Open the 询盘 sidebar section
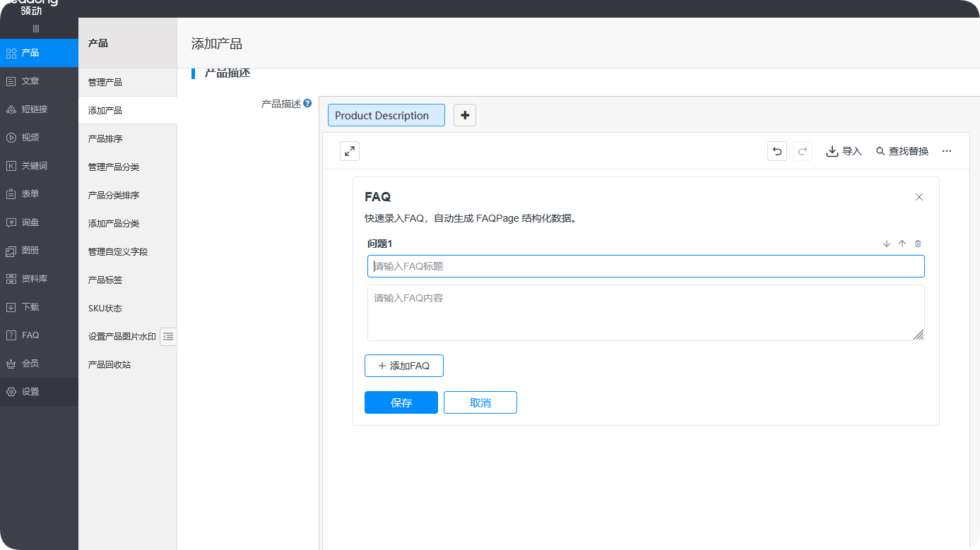This screenshot has width=980, height=550. (x=39, y=222)
